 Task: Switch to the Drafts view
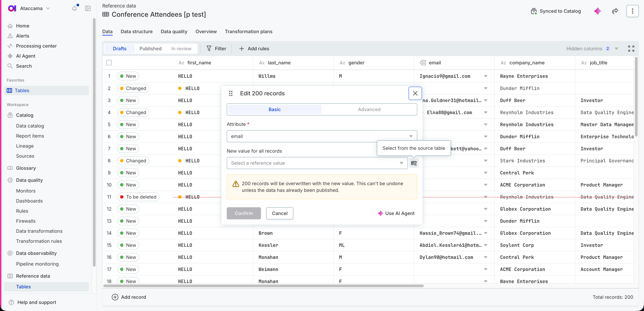[120, 48]
